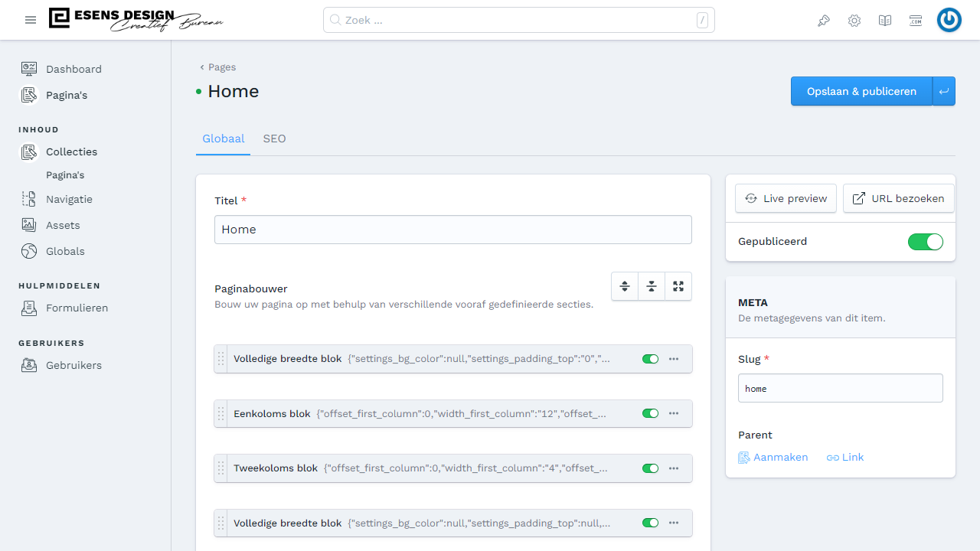The image size is (980, 551).
Task: Toggle the Gepubliceerd switch
Action: [925, 242]
